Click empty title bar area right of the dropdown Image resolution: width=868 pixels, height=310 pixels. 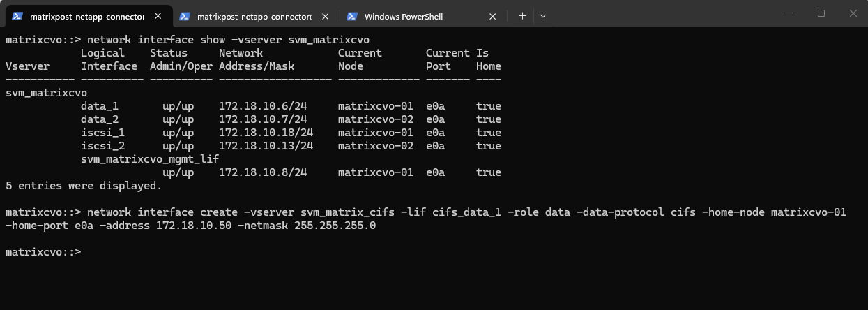(662, 15)
